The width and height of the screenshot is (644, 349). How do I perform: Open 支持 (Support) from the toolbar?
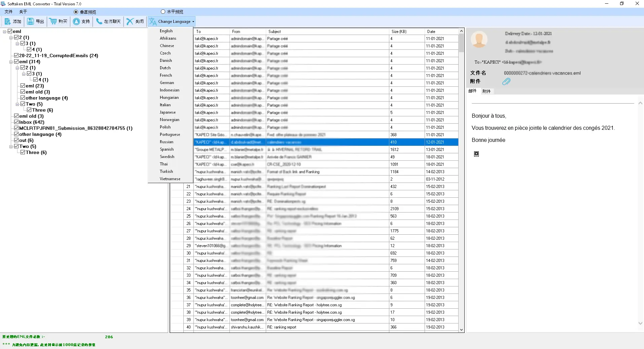point(81,21)
